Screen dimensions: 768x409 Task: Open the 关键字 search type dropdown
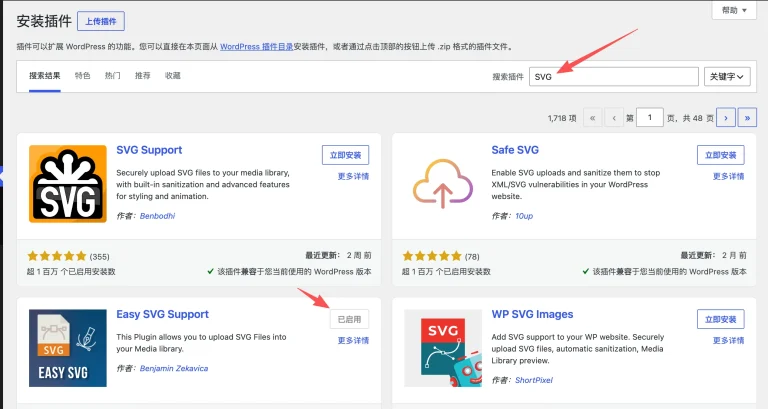(727, 77)
